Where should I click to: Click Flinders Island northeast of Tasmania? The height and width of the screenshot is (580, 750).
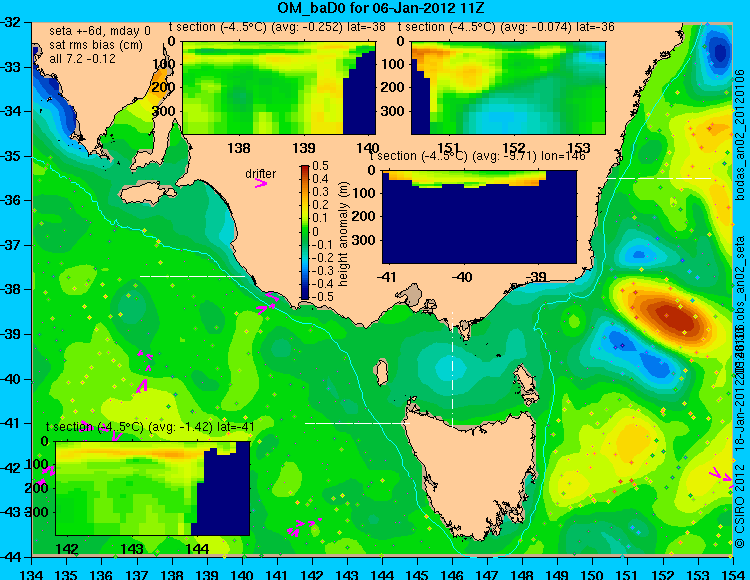pos(528,382)
